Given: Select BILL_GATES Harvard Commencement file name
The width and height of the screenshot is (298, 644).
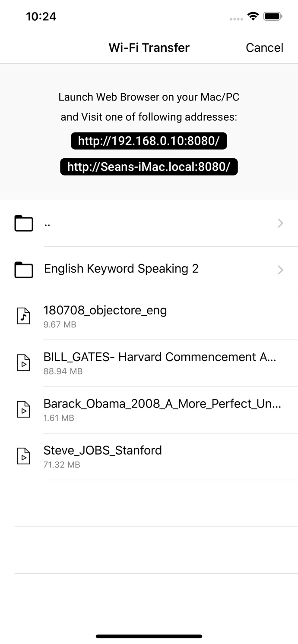Looking at the screenshot, I should (x=160, y=357).
